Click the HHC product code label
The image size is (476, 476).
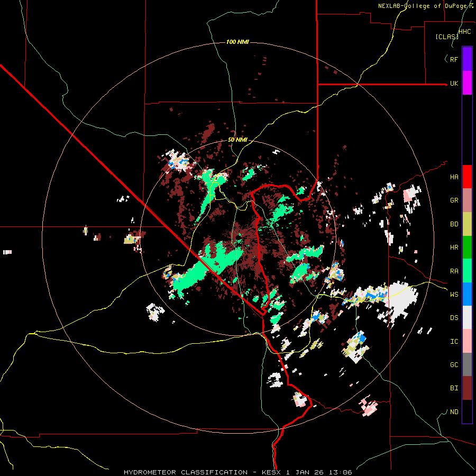[464, 32]
